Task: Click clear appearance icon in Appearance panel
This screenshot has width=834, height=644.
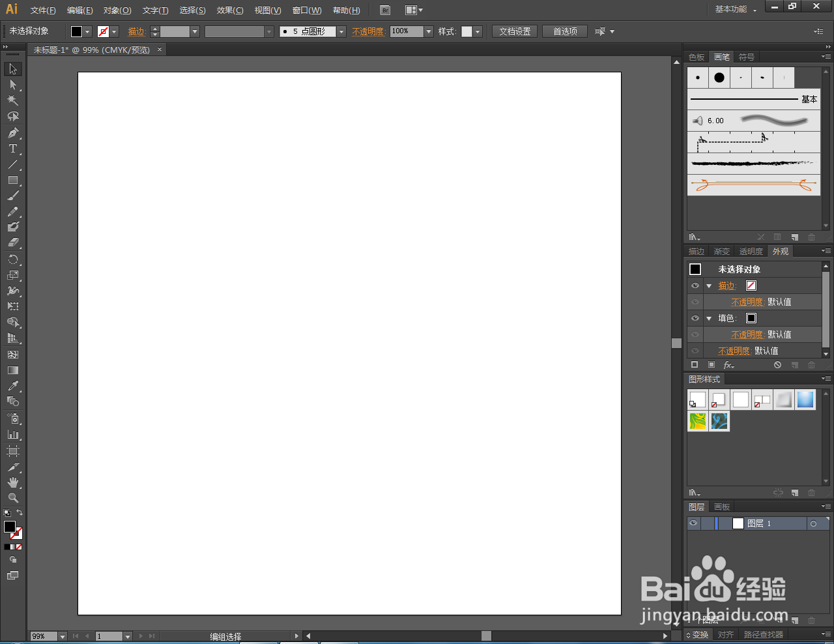Action: click(x=777, y=365)
